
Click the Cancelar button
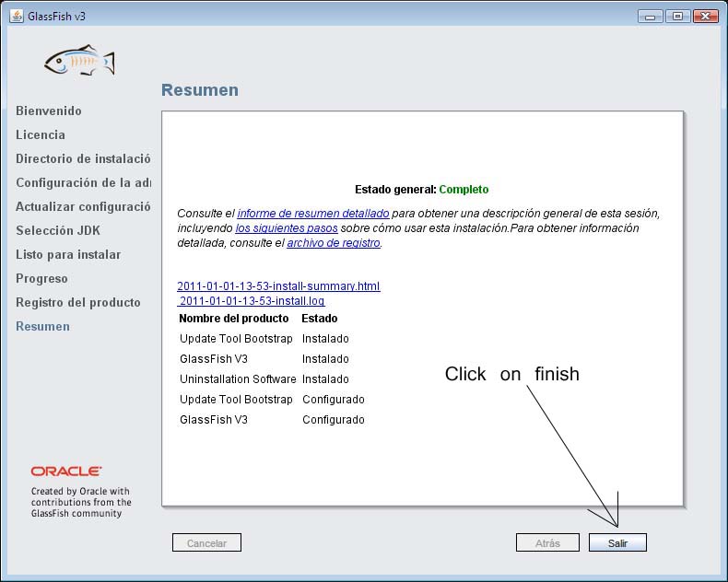[x=206, y=542]
